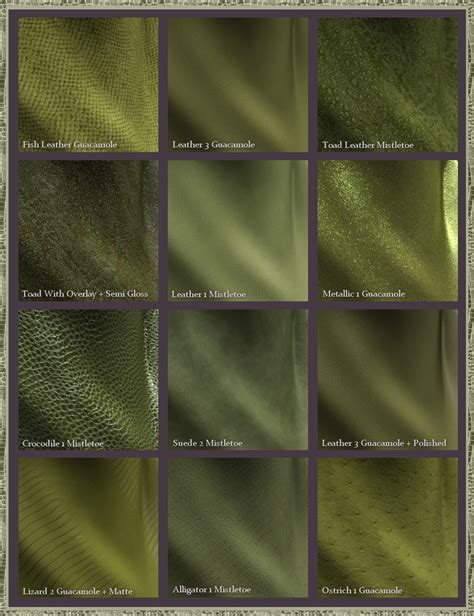
Task: Select the Suede 2 Mistletoe tile
Action: coord(238,380)
